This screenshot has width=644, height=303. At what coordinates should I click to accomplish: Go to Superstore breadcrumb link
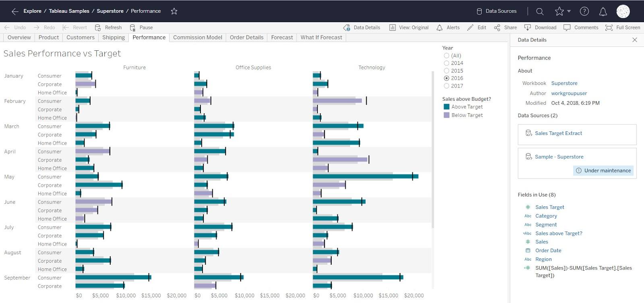coord(110,11)
